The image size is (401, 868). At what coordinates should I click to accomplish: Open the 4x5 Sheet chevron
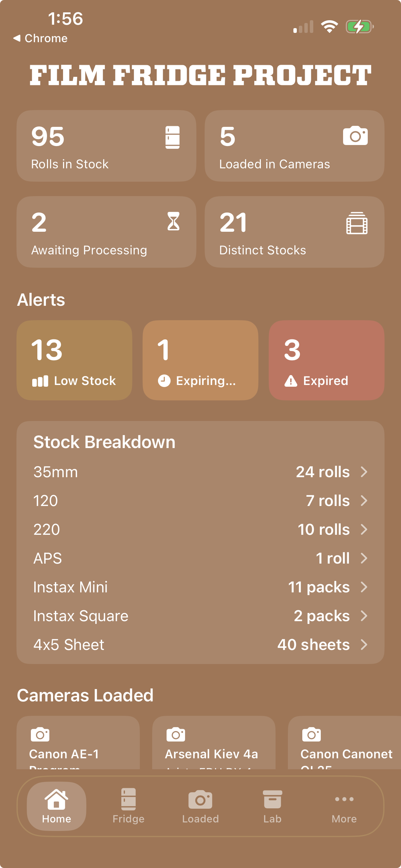pyautogui.click(x=364, y=645)
